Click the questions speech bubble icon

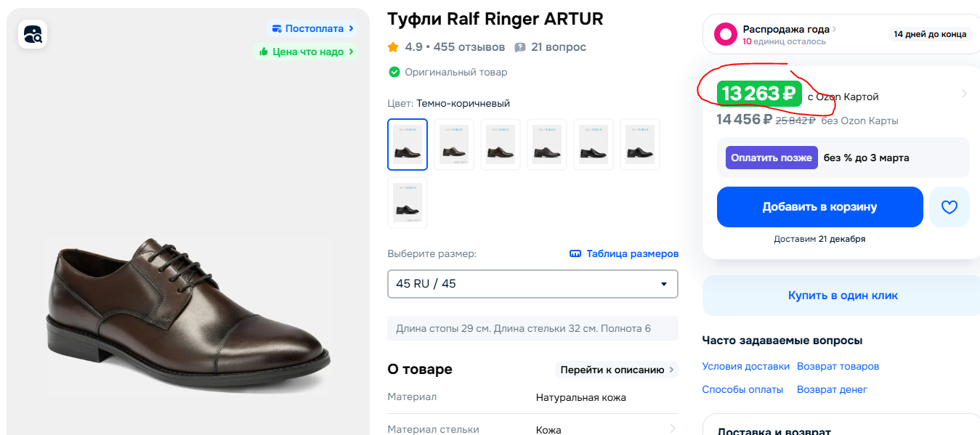click(520, 47)
